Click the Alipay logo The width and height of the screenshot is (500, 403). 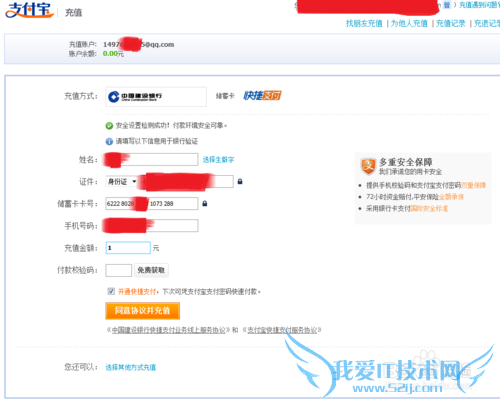pyautogui.click(x=29, y=10)
